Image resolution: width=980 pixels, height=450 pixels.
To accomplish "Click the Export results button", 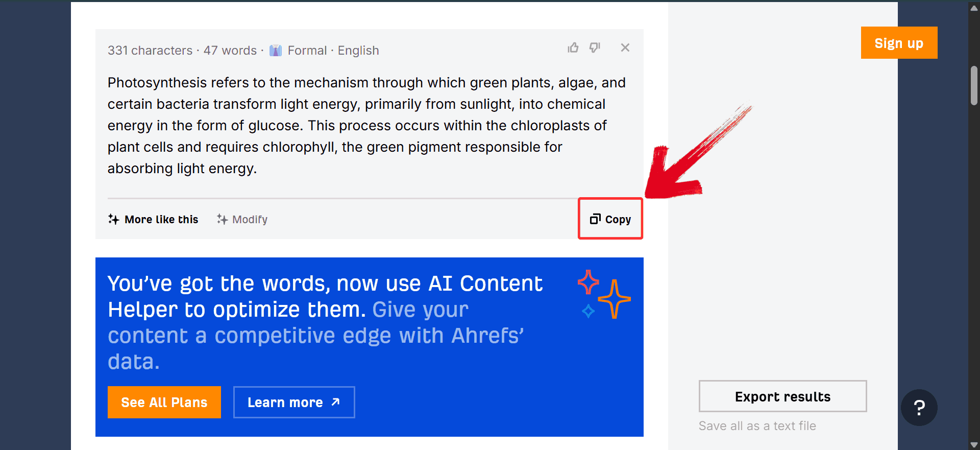I will (782, 396).
